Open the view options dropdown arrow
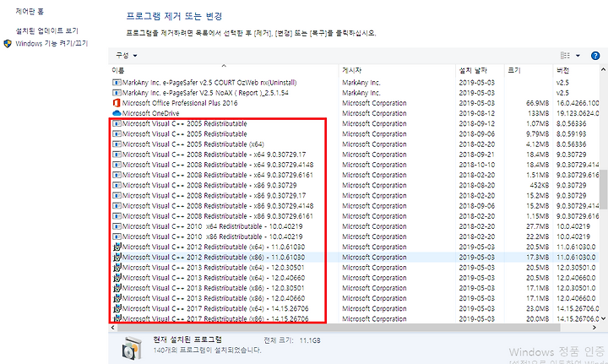 578,56
